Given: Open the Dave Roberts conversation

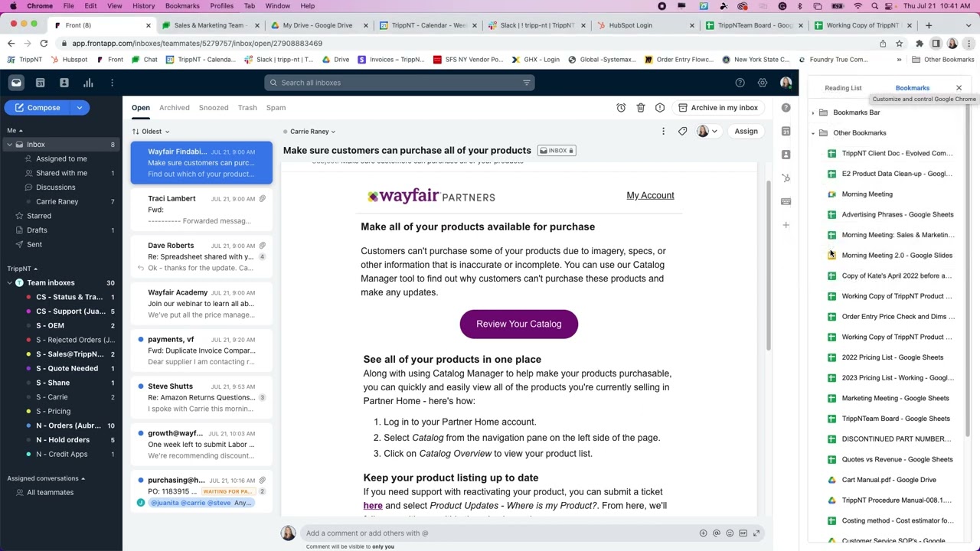Looking at the screenshot, I should pyautogui.click(x=201, y=256).
